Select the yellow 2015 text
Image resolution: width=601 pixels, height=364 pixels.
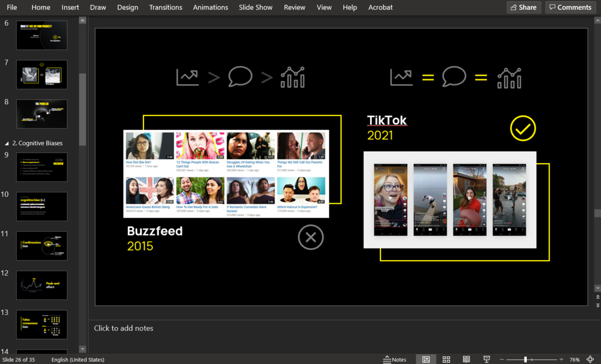(140, 246)
